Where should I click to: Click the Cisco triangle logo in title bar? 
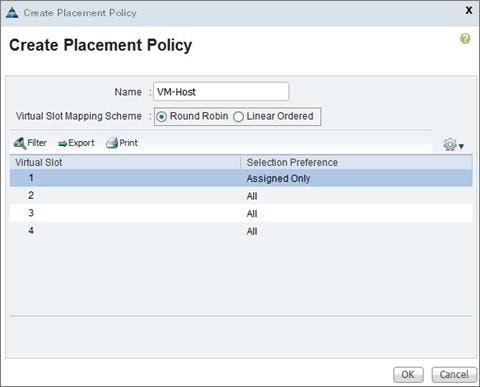click(12, 13)
